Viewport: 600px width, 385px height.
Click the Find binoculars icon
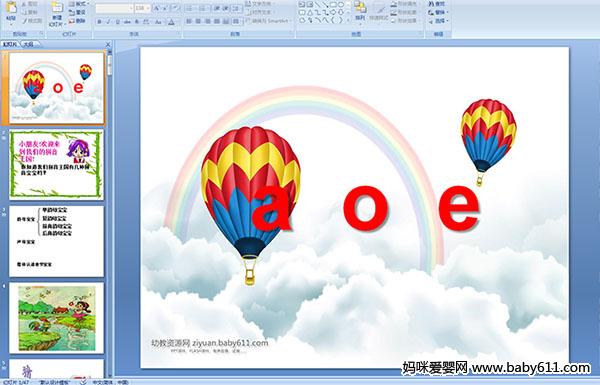(432, 4)
